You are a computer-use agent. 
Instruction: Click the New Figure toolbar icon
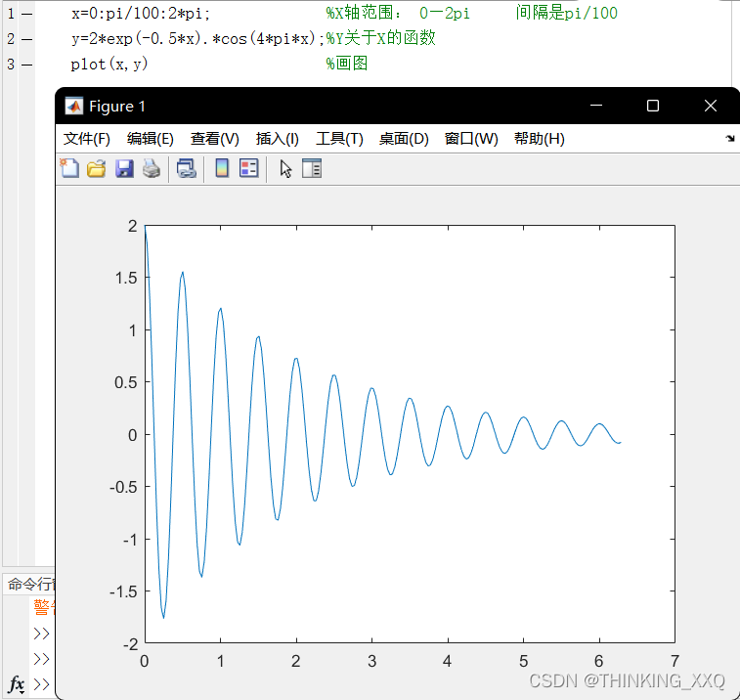[69, 168]
